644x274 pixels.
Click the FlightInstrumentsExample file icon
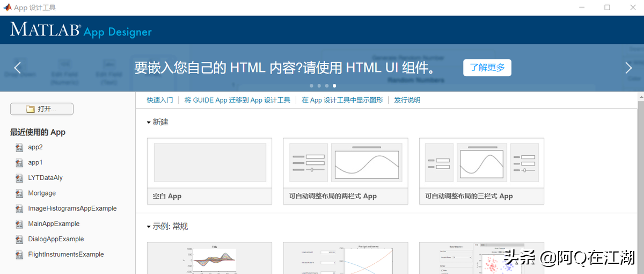click(x=19, y=255)
